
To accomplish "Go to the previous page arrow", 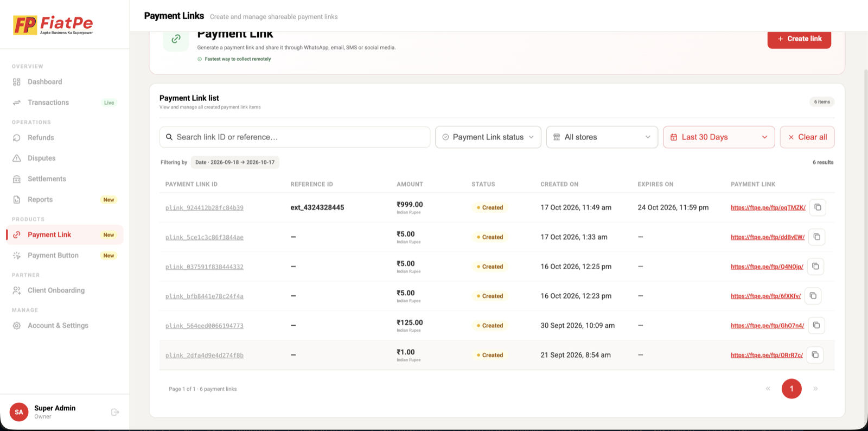I will tap(768, 389).
